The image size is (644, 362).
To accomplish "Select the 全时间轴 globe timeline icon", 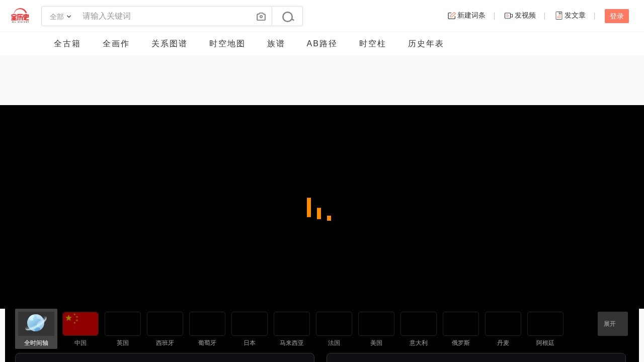I will coord(36,323).
